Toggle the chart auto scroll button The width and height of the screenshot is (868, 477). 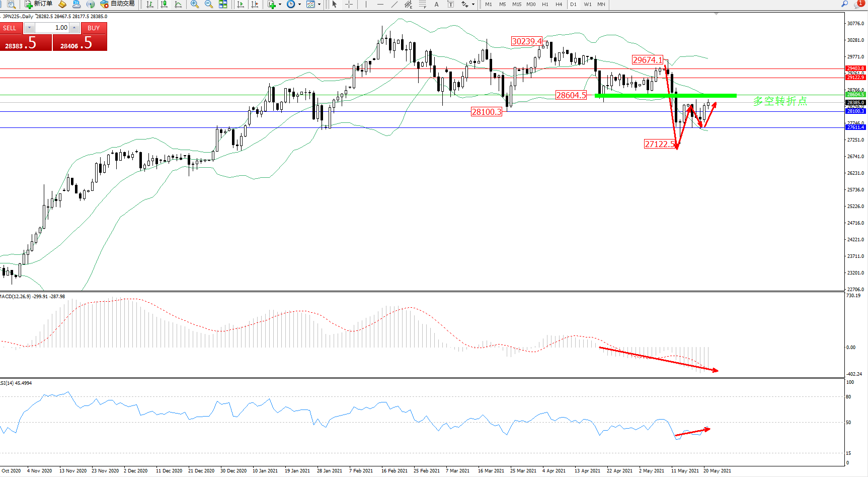pyautogui.click(x=241, y=5)
